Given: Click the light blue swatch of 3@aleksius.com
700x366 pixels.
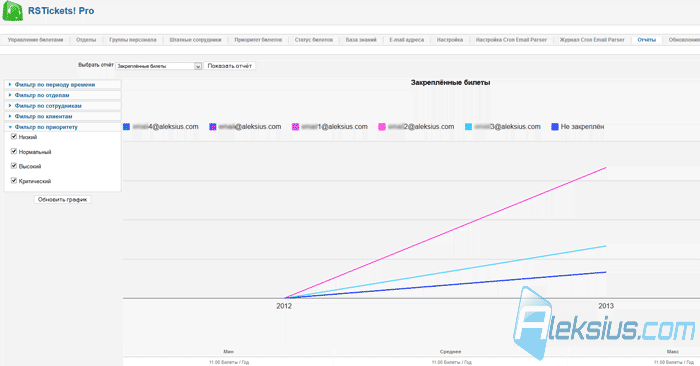Looking at the screenshot, I should (468, 127).
